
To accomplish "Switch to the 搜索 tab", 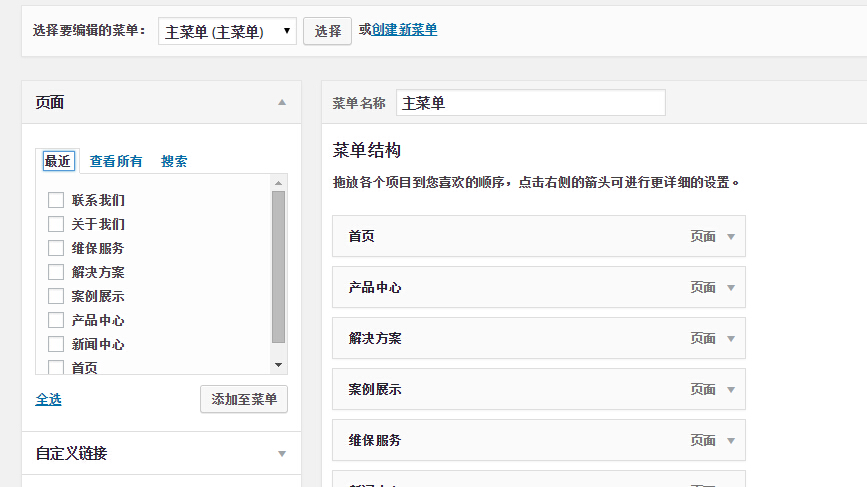I will pyautogui.click(x=174, y=161).
